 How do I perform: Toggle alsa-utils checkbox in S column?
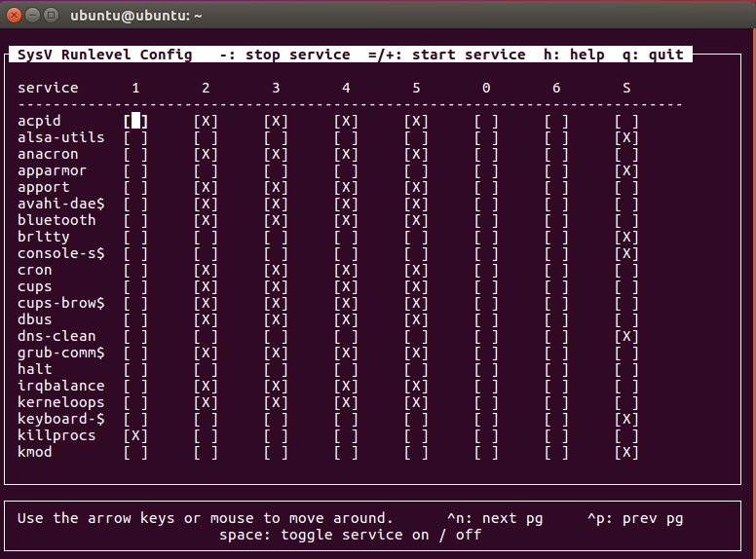pyautogui.click(x=626, y=138)
